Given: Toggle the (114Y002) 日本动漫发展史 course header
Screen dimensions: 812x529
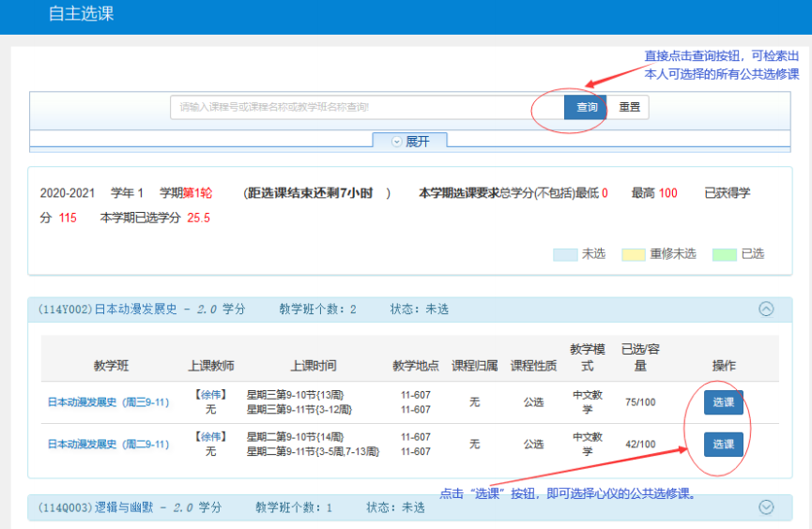Looking at the screenshot, I should (141, 309).
